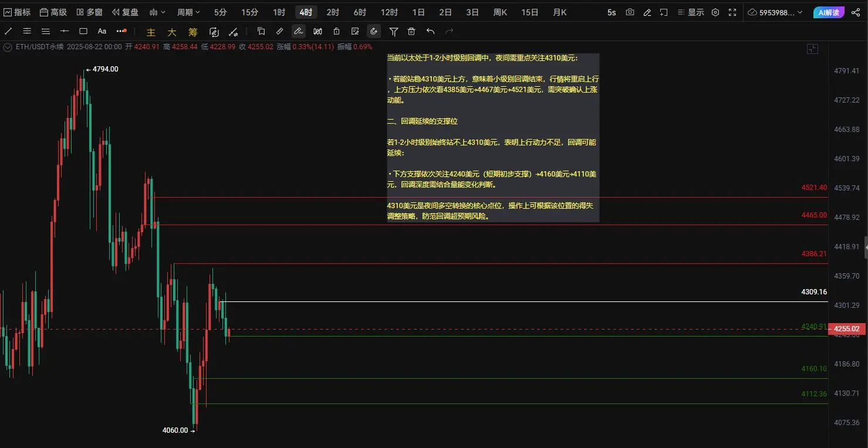This screenshot has height=448, width=868.
Task: Click the 5s refresh interval
Action: click(x=612, y=12)
